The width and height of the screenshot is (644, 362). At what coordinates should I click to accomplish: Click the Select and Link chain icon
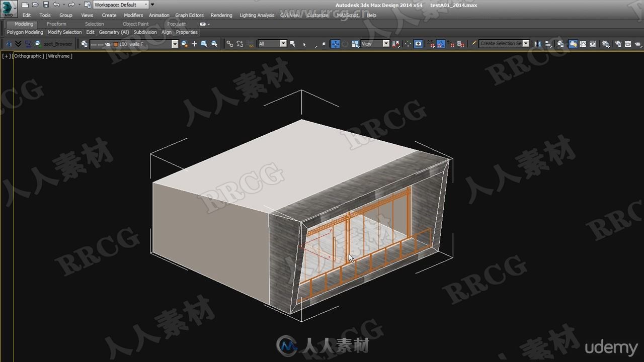[230, 44]
